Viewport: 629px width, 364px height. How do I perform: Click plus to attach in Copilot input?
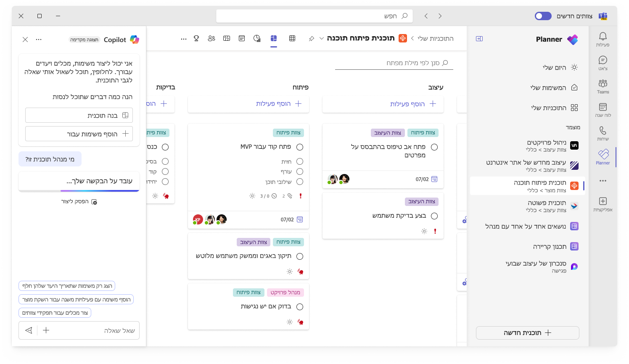pyautogui.click(x=46, y=330)
